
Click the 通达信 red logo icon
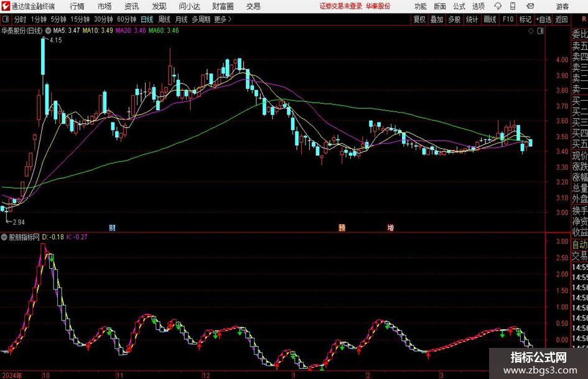6,6
